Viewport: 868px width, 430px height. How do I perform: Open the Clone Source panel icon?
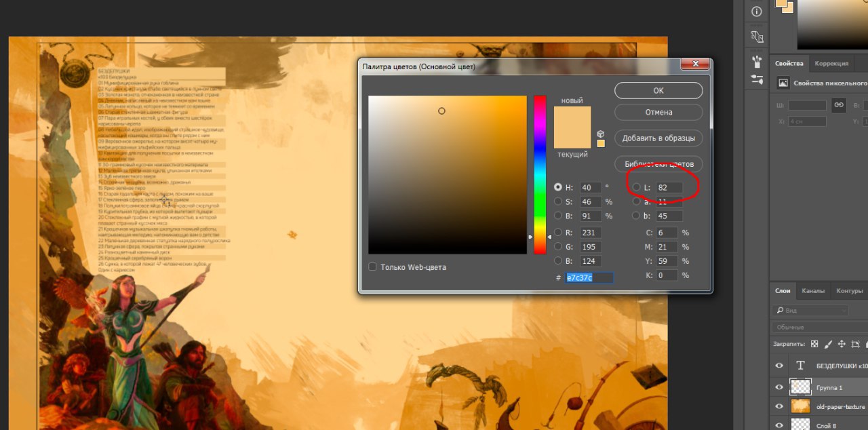(x=757, y=36)
